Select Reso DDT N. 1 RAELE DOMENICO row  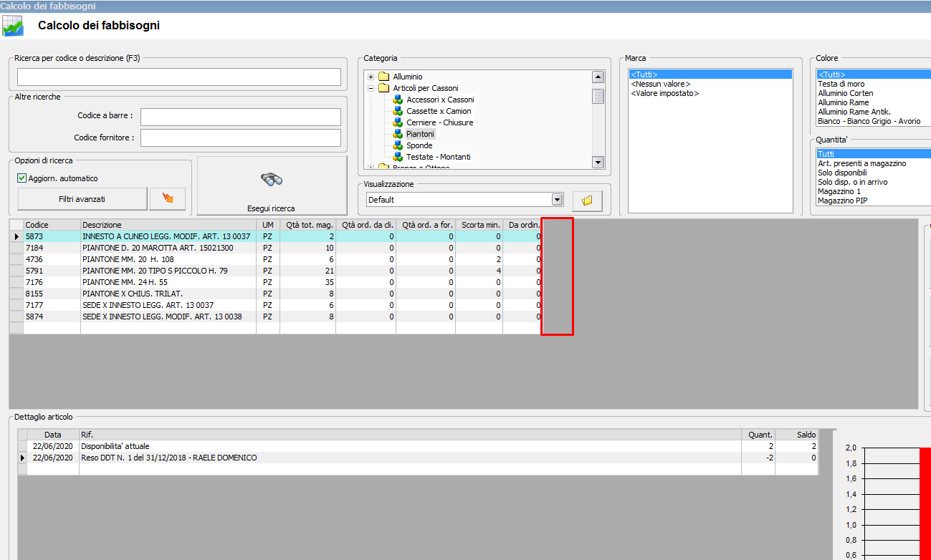[x=418, y=458]
